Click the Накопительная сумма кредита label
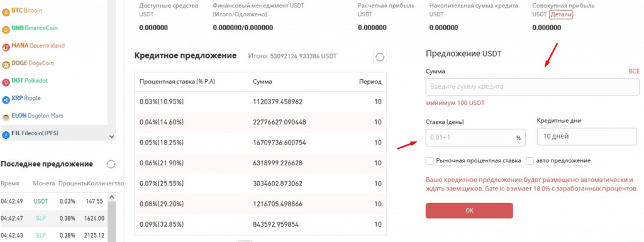This screenshot has height=242, width=644. 474,6
